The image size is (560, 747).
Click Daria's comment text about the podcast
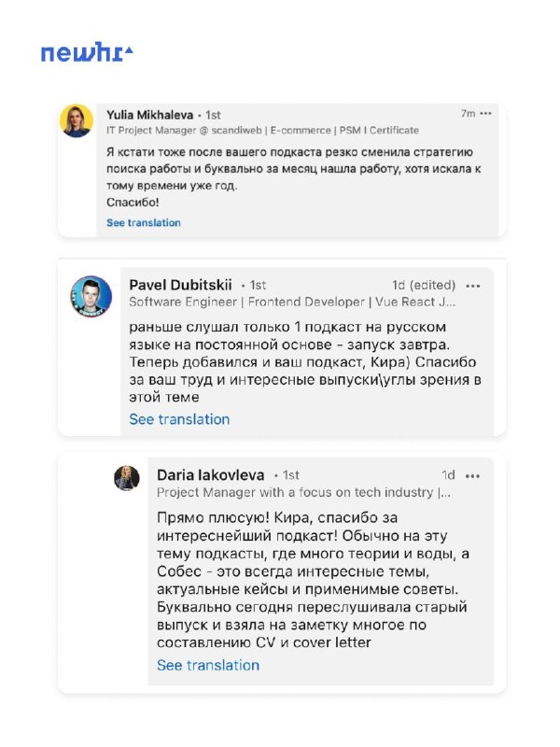point(313,580)
